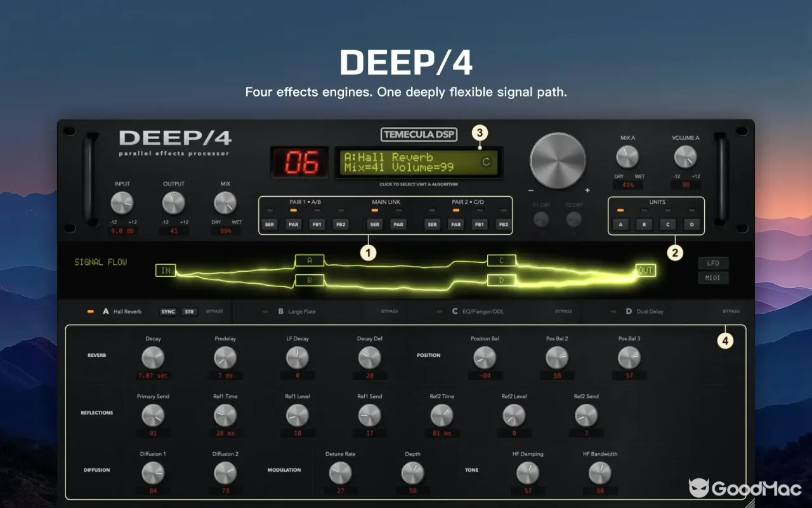The height and width of the screenshot is (508, 812).
Task: Click the minus sign below data wheel
Action: point(531,190)
